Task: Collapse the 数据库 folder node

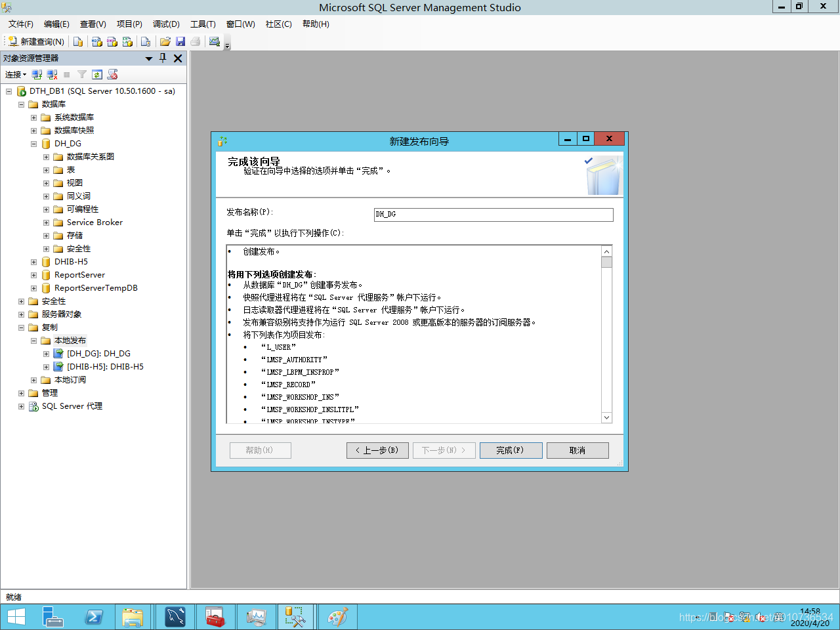Action: (x=21, y=104)
